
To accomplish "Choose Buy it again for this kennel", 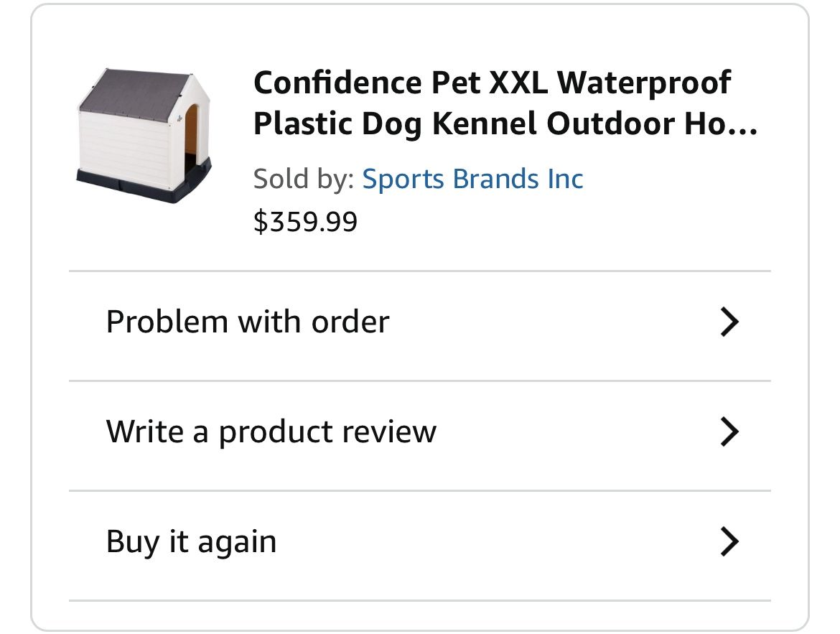I will click(191, 541).
